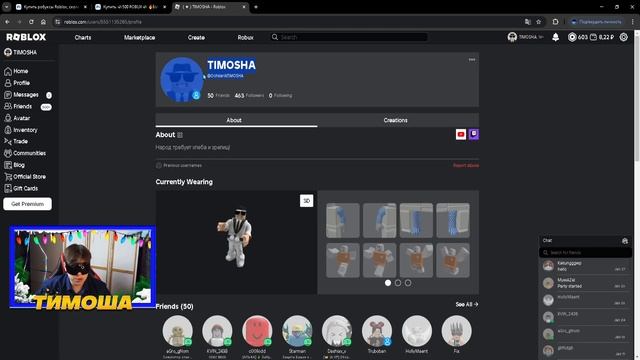
Task: Click the browser bookmark star icon
Action: [x=539, y=22]
